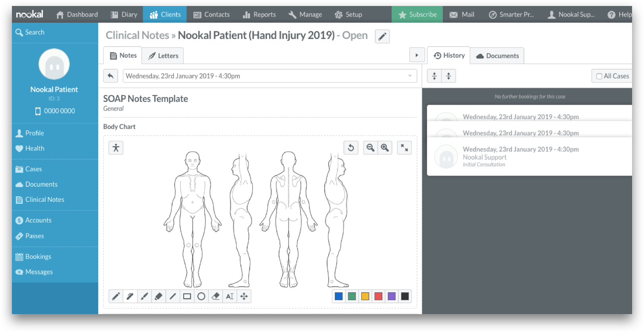644x332 pixels.
Task: Switch to the Letters tab
Action: pos(163,56)
